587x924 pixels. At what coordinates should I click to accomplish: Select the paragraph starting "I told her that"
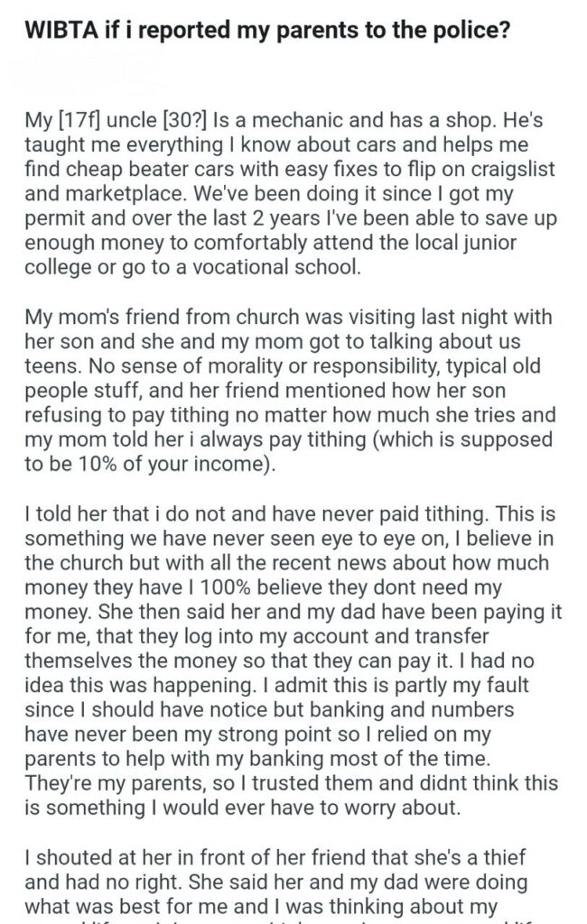click(293, 661)
